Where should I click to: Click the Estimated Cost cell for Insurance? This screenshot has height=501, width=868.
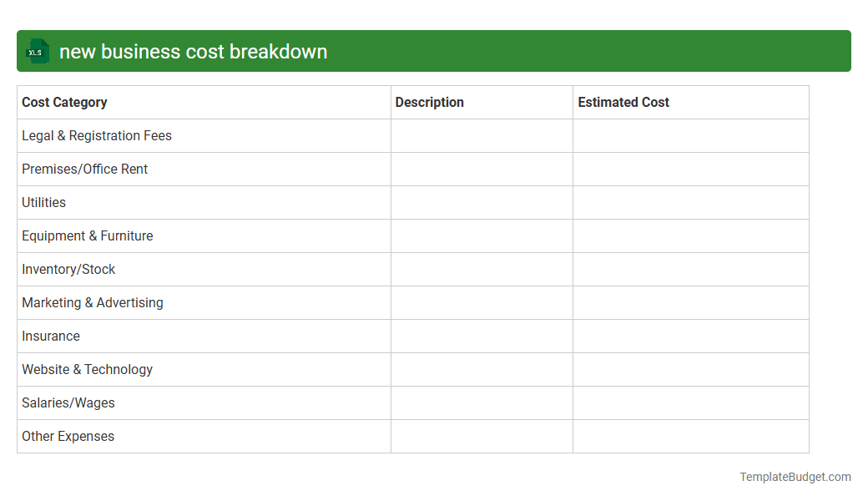point(690,336)
